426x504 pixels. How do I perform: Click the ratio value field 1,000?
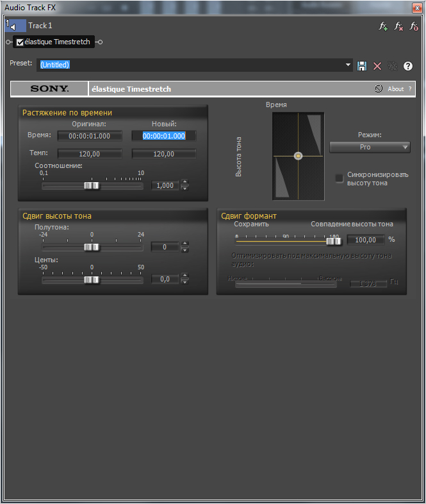click(x=165, y=185)
